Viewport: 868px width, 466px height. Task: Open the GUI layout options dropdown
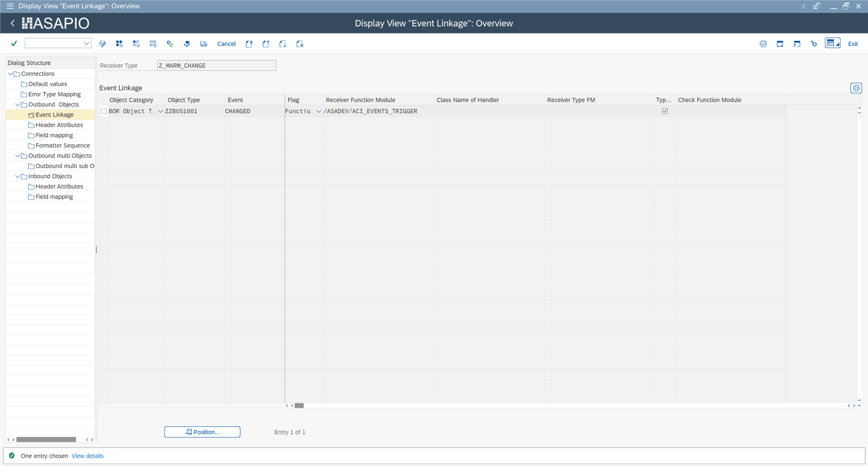833,43
